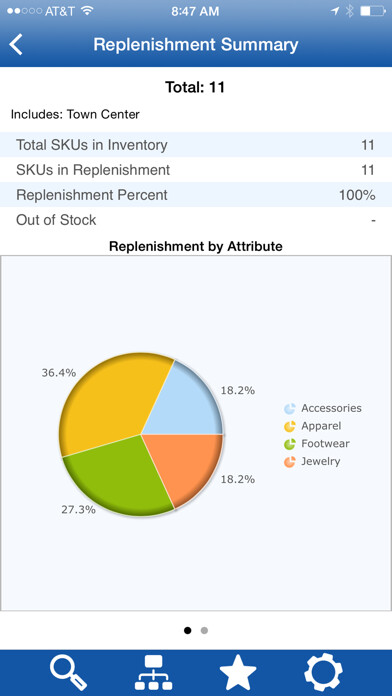Screen dimensions: 392x696
Task: Tap the Total SKUs in Inventory row
Action: (196, 145)
